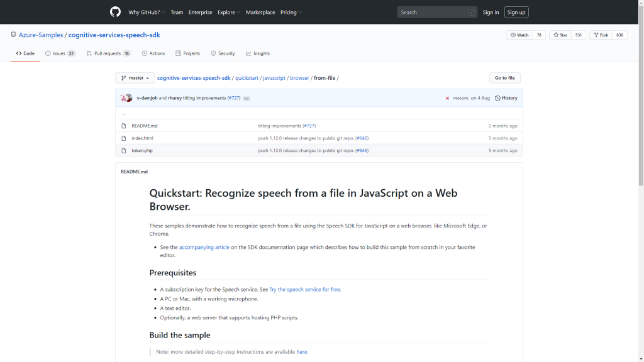Open the push 1.12.0 commit for index.html

pos(306,138)
